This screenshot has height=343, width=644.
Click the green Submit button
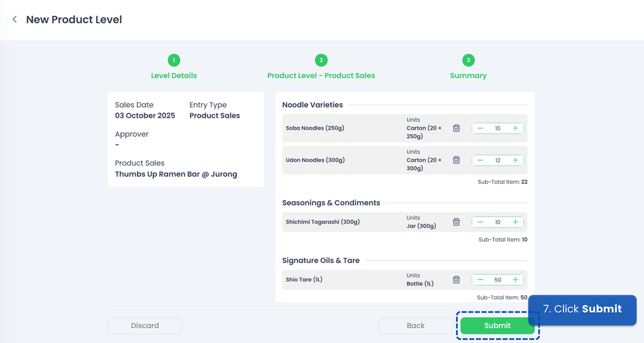pos(497,325)
